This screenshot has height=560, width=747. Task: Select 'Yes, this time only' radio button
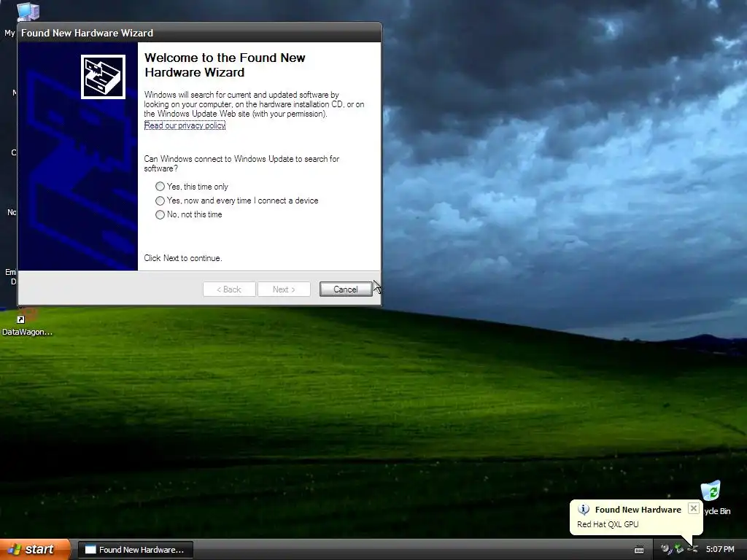(x=160, y=187)
